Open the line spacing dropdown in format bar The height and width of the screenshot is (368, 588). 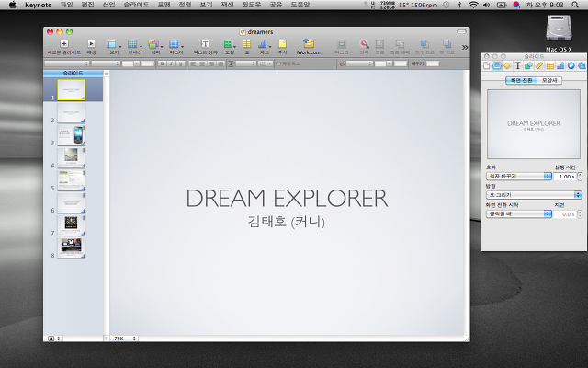(245, 63)
